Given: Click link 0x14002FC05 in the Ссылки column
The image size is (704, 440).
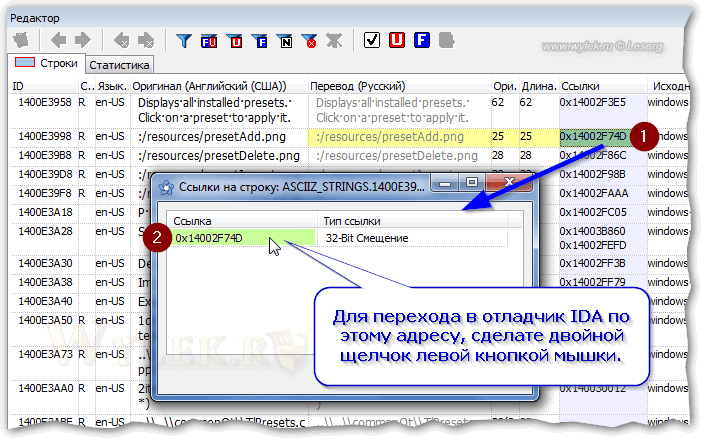Looking at the screenshot, I should pyautogui.click(x=593, y=212).
